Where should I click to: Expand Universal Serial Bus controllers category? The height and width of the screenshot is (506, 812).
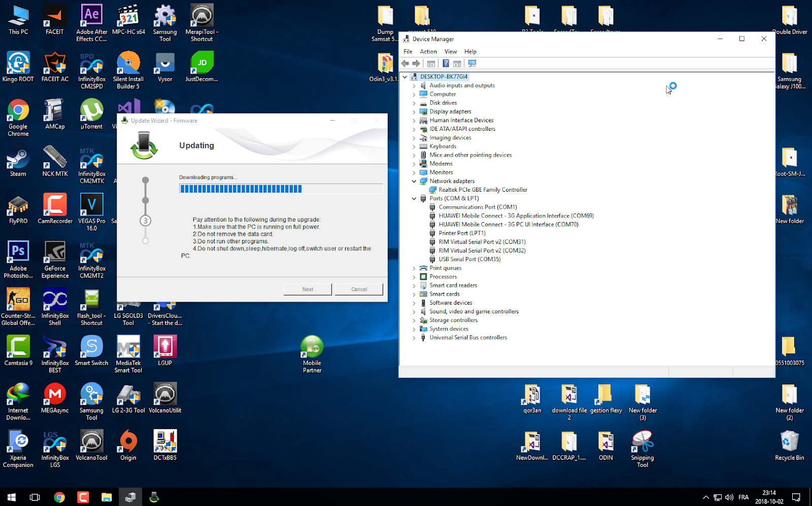(414, 338)
